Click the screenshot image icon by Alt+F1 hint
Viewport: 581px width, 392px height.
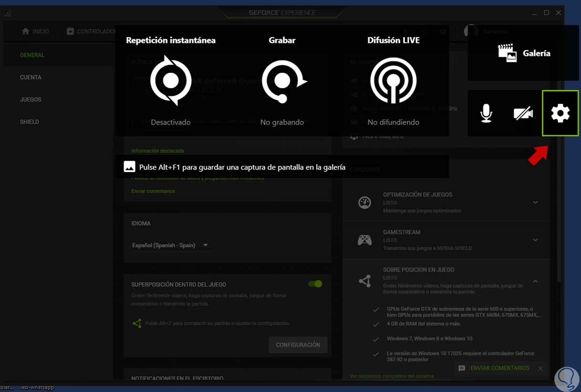(x=129, y=167)
